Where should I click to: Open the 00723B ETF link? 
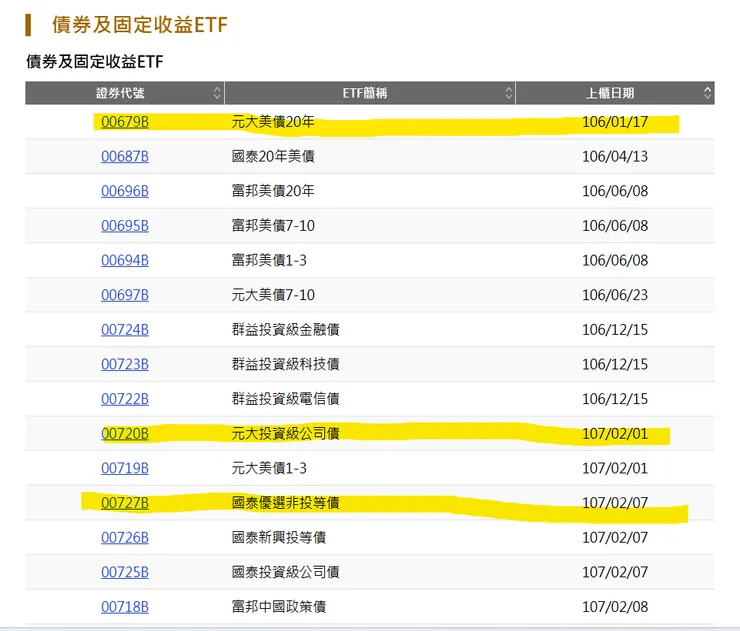(x=125, y=364)
